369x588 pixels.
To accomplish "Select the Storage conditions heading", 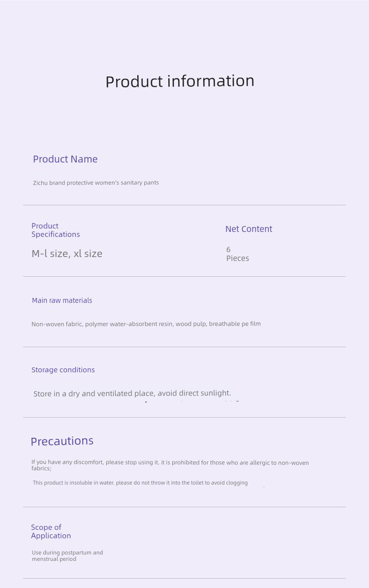I will click(63, 370).
